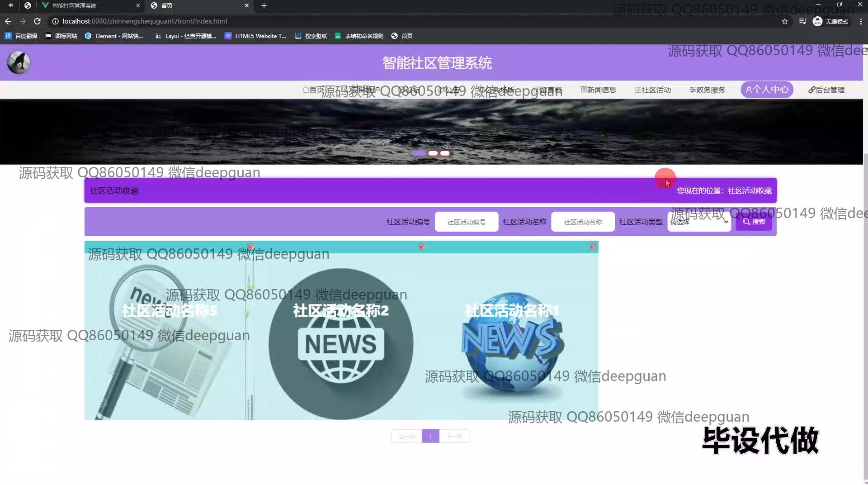Open 新闻信息 in the navigation menu
Screen dimensions: 868x485
[599, 90]
